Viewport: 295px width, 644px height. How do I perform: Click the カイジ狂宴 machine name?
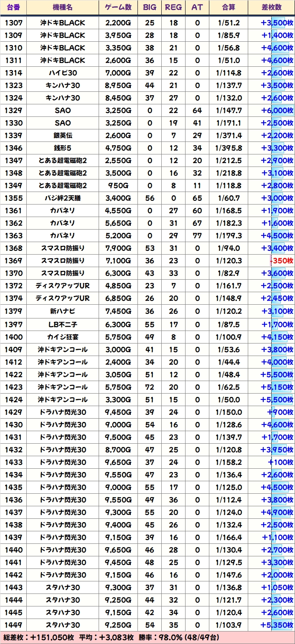[x=63, y=337]
